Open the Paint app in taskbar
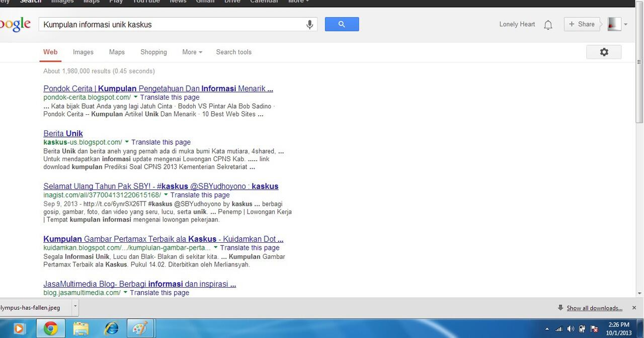644x338 pixels. point(139,329)
